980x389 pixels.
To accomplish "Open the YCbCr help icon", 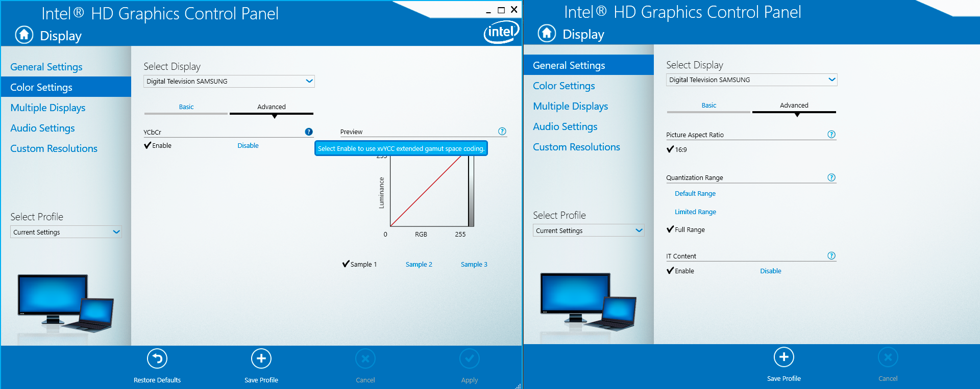I will [x=309, y=132].
